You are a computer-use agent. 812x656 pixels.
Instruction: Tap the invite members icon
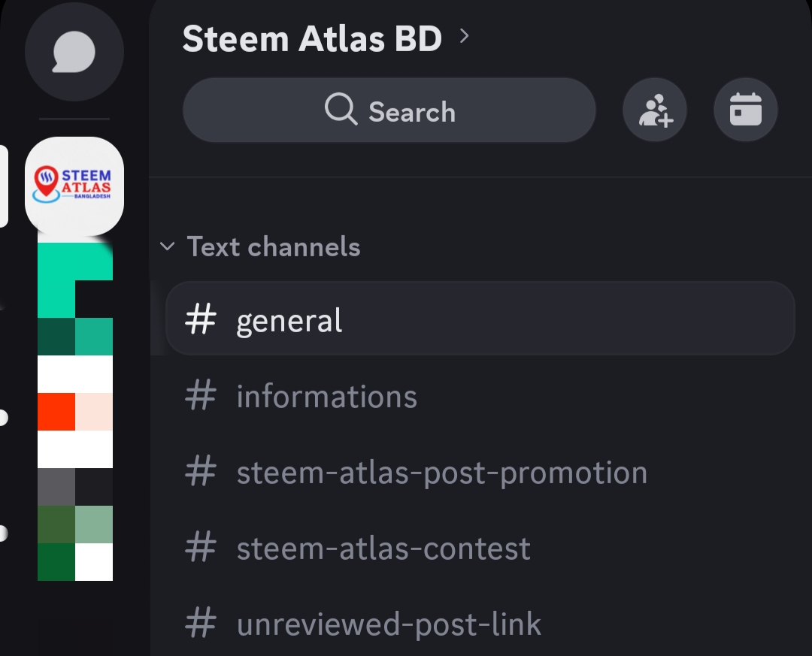pos(654,111)
